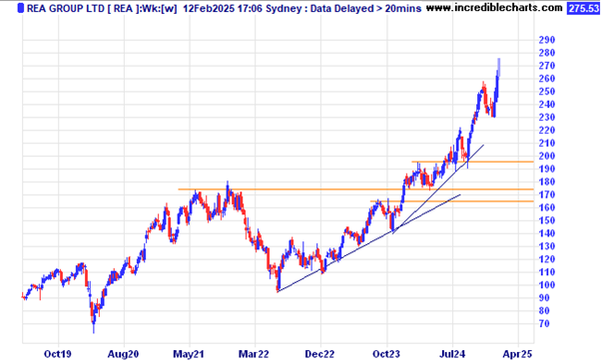Click the 120 price axis label
Screen dimensions: 601x364
tap(546, 259)
